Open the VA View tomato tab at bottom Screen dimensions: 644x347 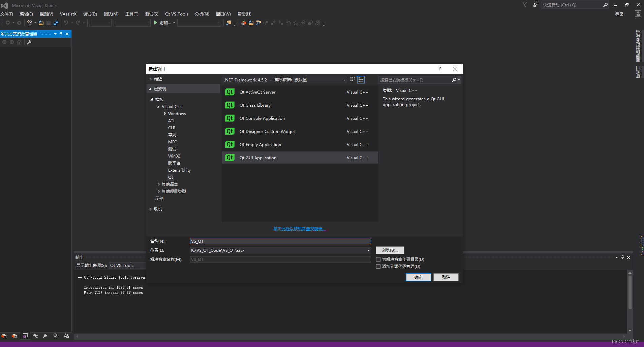pyautogui.click(x=4, y=336)
